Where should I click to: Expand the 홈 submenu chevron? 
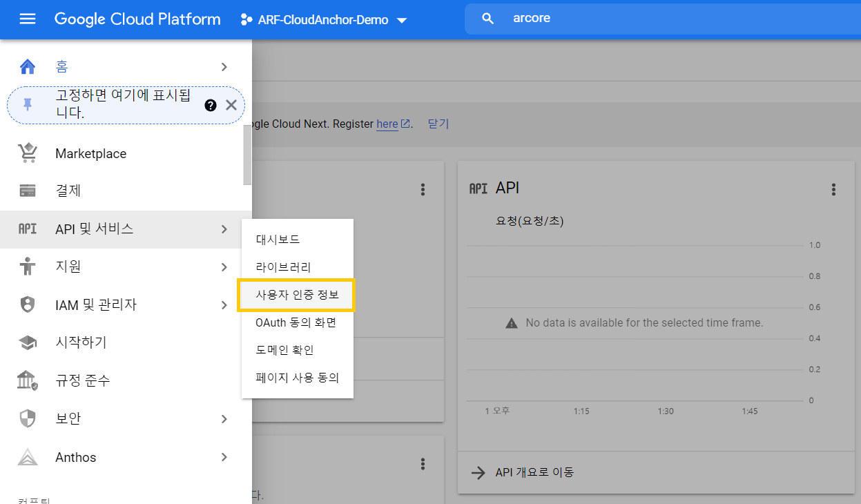(224, 67)
